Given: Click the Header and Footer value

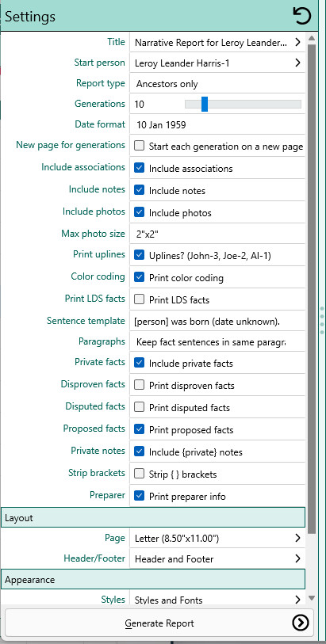Looking at the screenshot, I should pos(174,559).
